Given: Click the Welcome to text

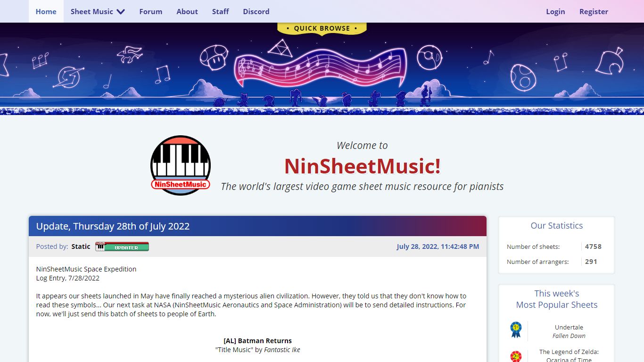Looking at the screenshot, I should [x=362, y=146].
